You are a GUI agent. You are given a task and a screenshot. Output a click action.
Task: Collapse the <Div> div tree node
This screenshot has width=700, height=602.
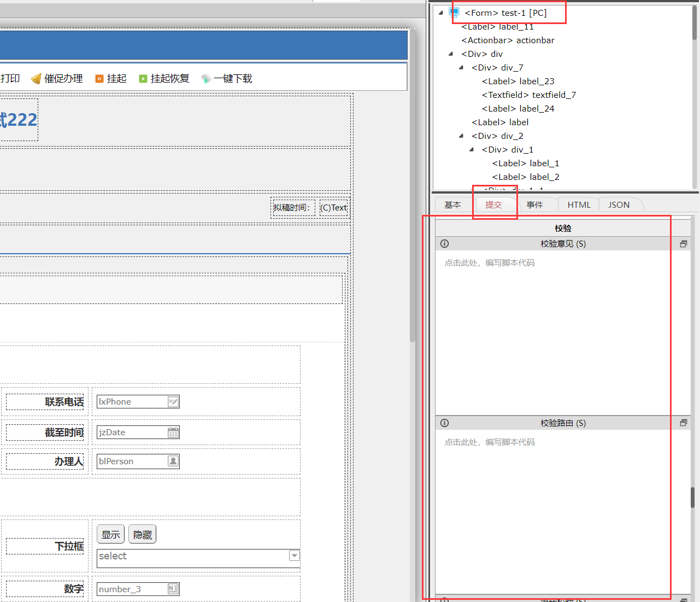click(451, 54)
